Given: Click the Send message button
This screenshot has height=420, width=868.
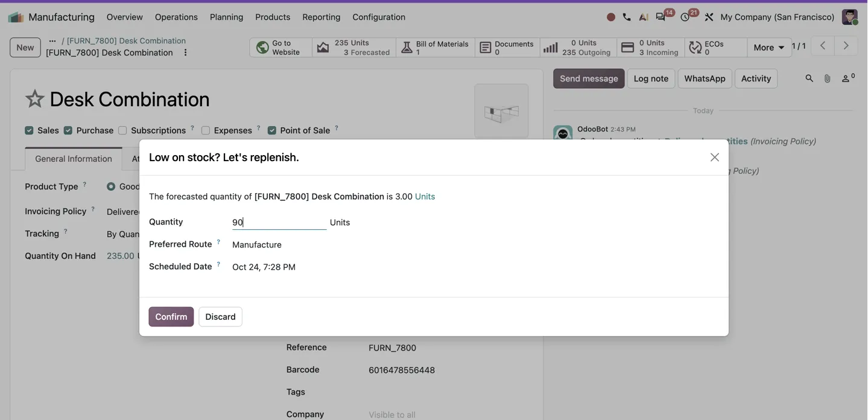Looking at the screenshot, I should 589,78.
